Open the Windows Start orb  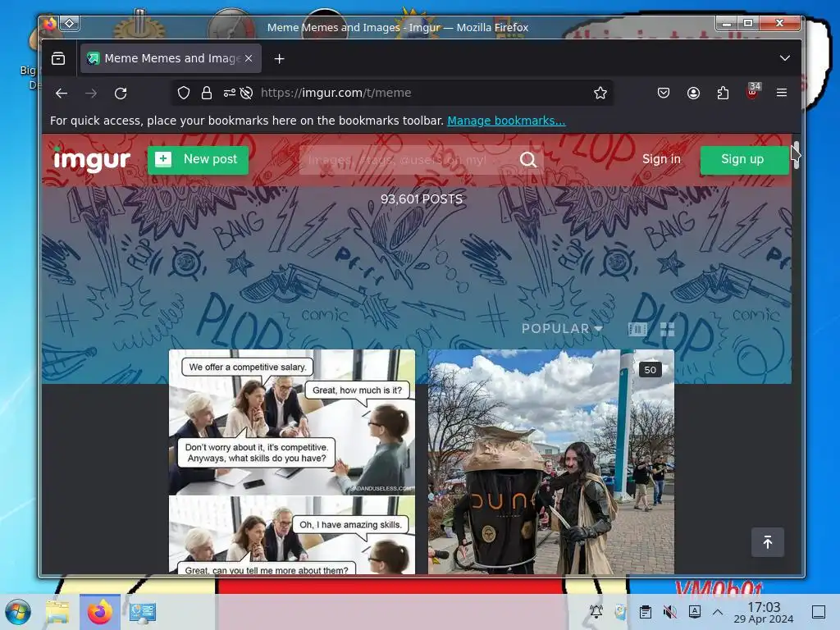[x=18, y=612]
